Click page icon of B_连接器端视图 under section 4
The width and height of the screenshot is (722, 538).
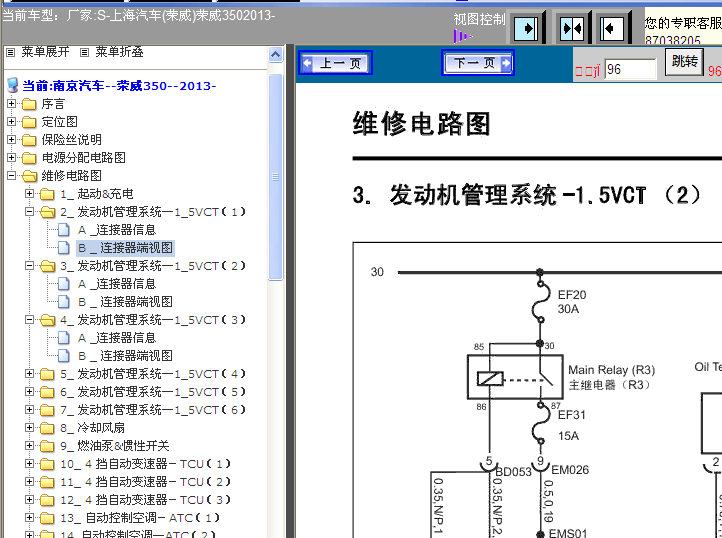[64, 356]
